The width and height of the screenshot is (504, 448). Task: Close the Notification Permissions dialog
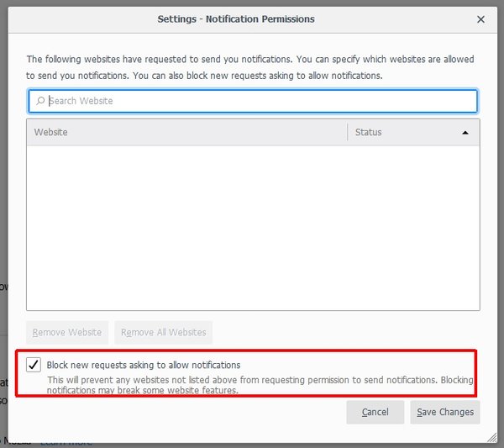(480, 19)
